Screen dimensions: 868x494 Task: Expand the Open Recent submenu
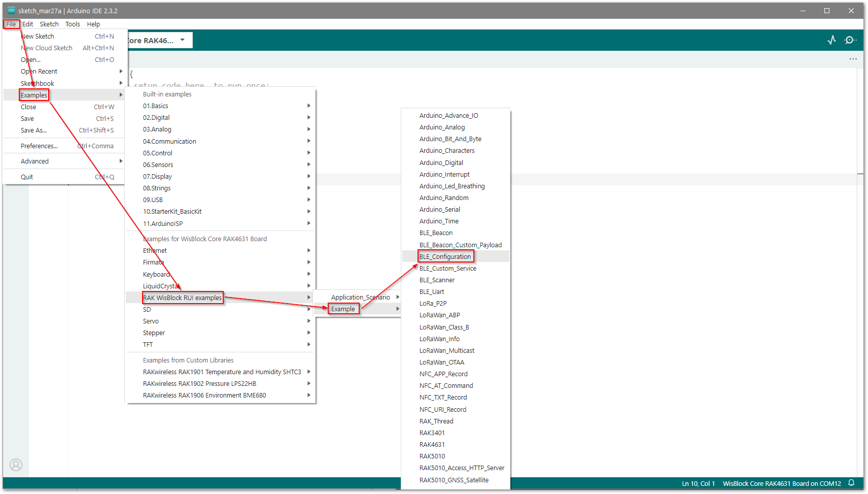point(63,71)
